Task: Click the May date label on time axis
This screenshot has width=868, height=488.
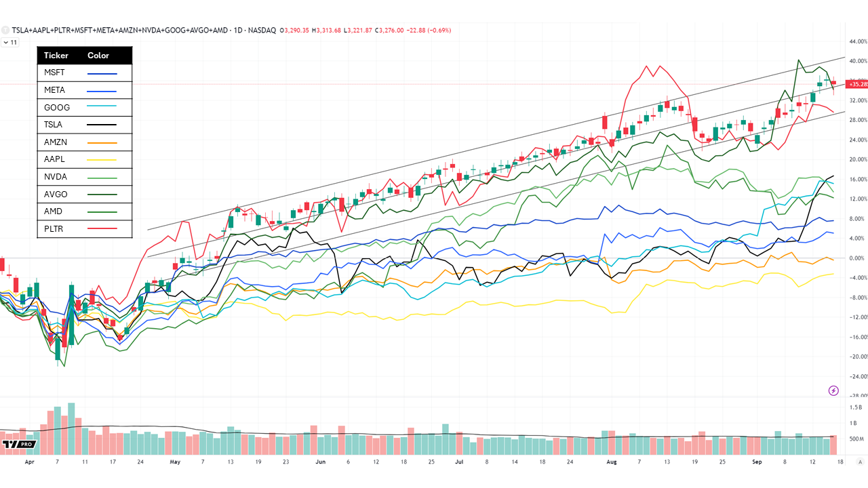Action: [175, 462]
